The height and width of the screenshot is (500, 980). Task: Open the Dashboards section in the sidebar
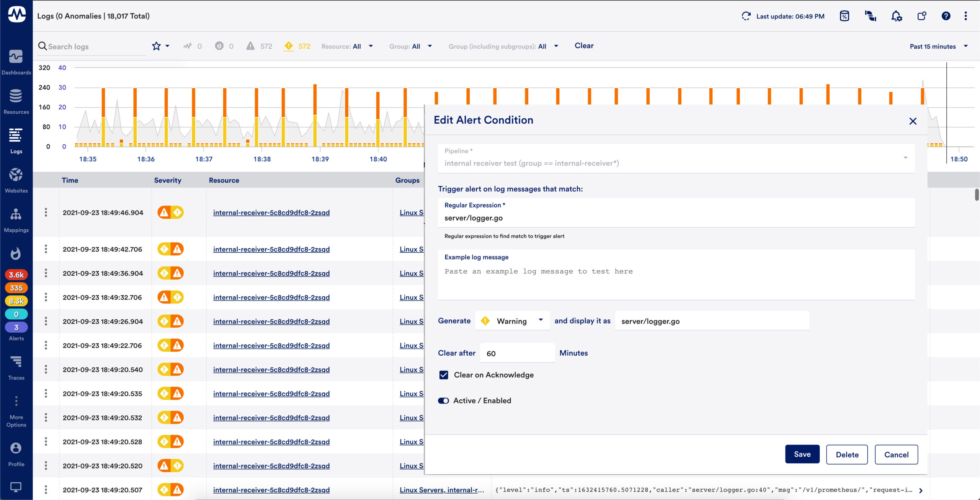coord(16,62)
